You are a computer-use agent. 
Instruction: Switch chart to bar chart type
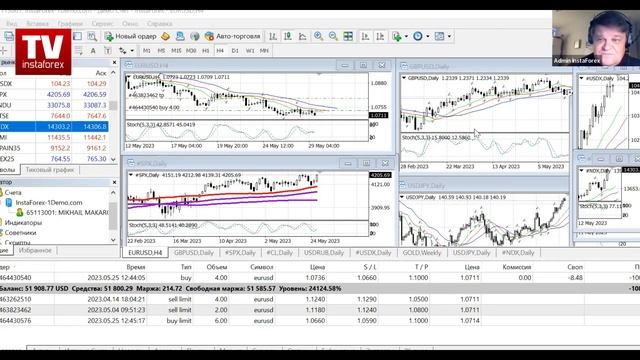(273, 36)
